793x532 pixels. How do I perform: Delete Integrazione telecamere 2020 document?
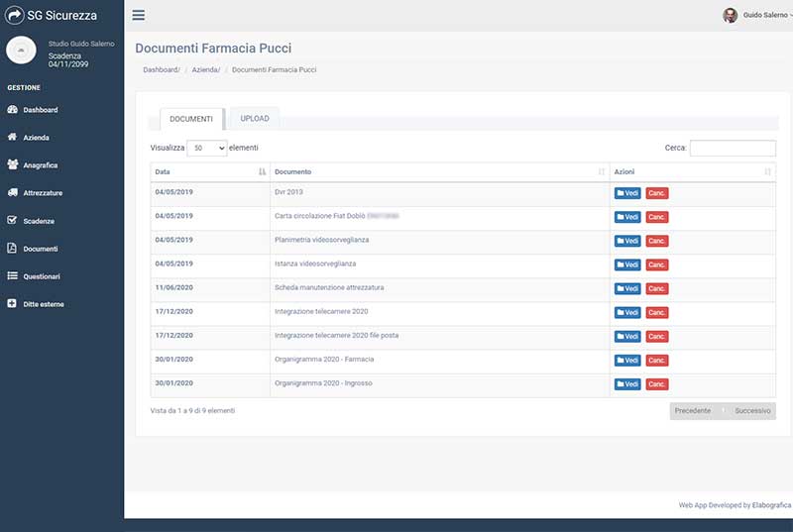click(x=657, y=312)
